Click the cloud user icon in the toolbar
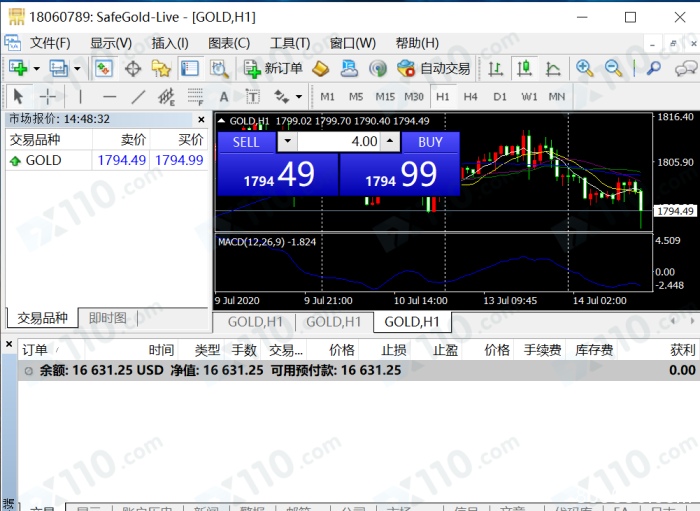The height and width of the screenshot is (511, 700). (x=349, y=69)
